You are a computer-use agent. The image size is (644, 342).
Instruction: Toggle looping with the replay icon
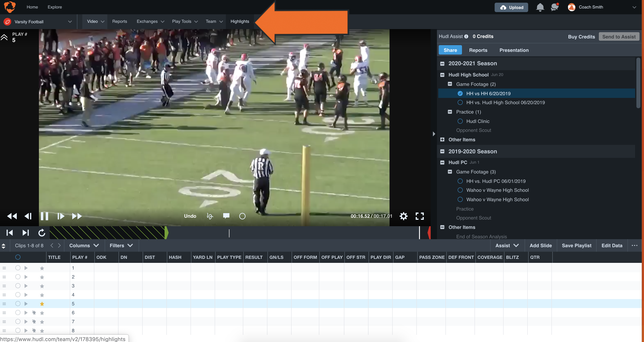point(42,232)
